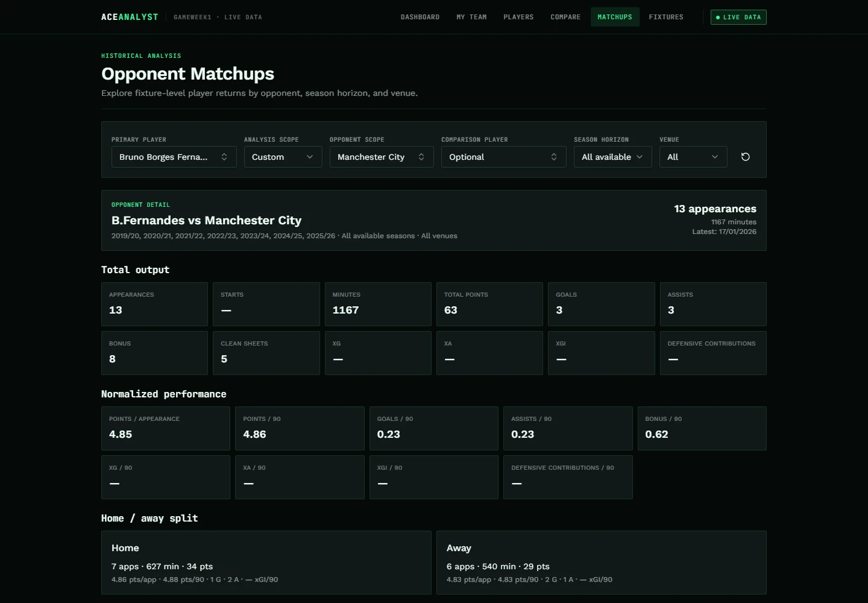The height and width of the screenshot is (603, 868).
Task: Click the Goals / 90 card
Action: click(x=434, y=428)
